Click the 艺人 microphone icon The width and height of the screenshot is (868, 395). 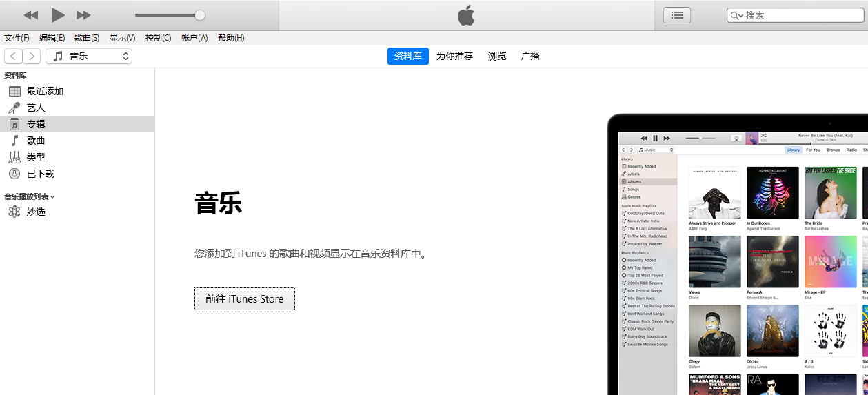tap(14, 108)
